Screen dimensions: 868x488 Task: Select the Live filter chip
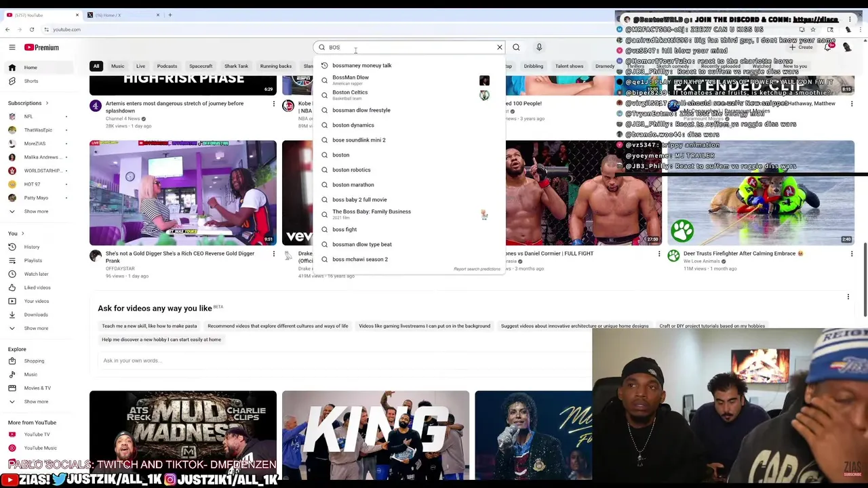pyautogui.click(x=140, y=66)
